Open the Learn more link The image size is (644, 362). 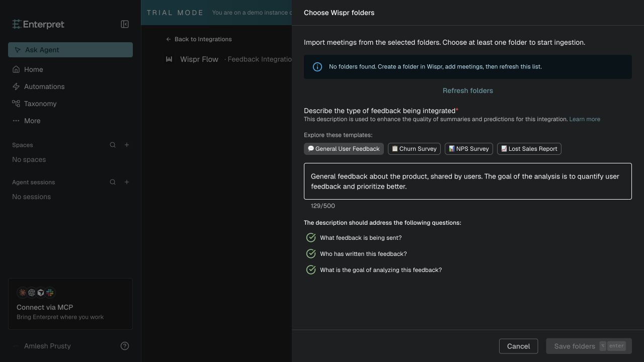tap(585, 119)
